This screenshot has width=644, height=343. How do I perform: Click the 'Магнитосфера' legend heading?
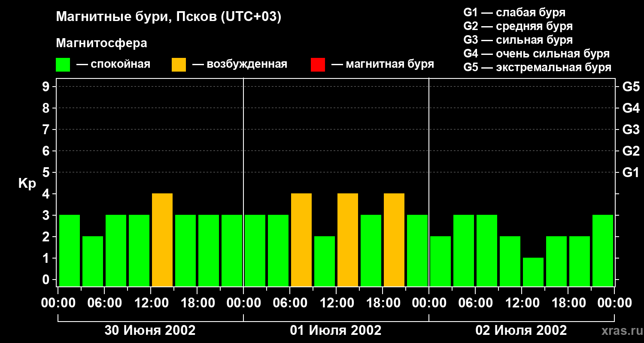point(101,43)
